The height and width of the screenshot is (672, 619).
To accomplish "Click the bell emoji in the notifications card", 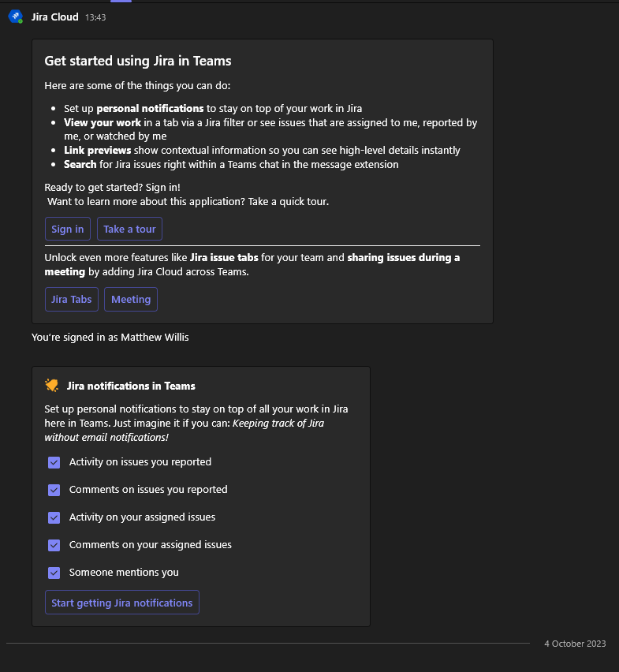I will pyautogui.click(x=50, y=386).
